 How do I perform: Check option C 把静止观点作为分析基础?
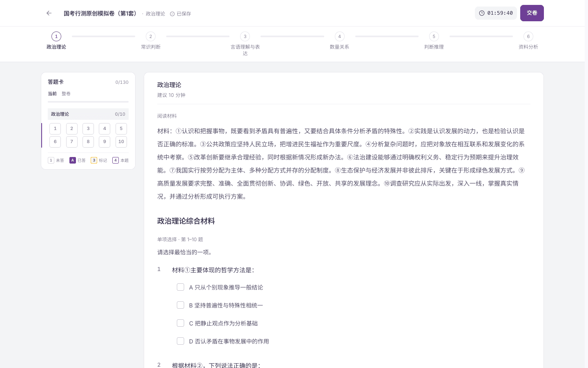(180, 323)
